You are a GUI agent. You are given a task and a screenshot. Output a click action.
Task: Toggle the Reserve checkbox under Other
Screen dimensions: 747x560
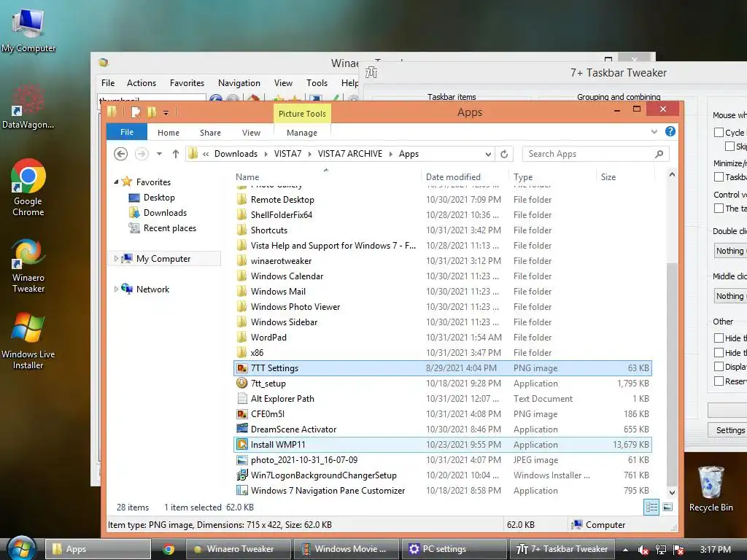[x=719, y=381]
